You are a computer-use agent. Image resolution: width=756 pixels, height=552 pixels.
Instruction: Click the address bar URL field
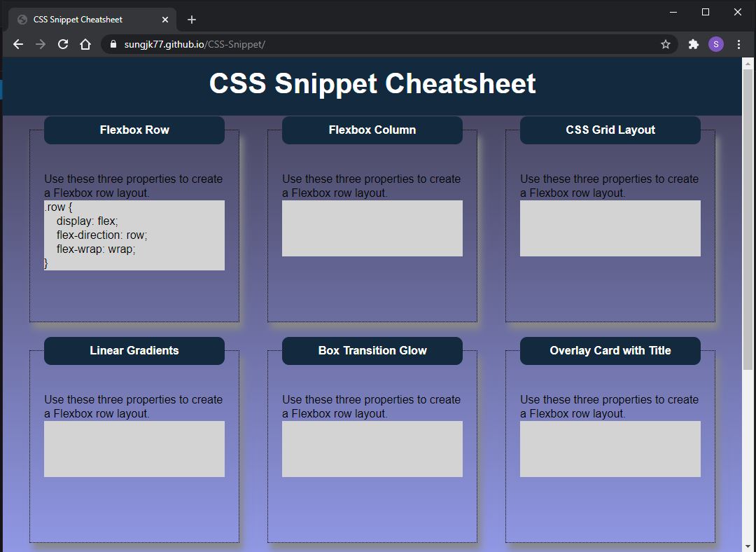click(x=385, y=44)
